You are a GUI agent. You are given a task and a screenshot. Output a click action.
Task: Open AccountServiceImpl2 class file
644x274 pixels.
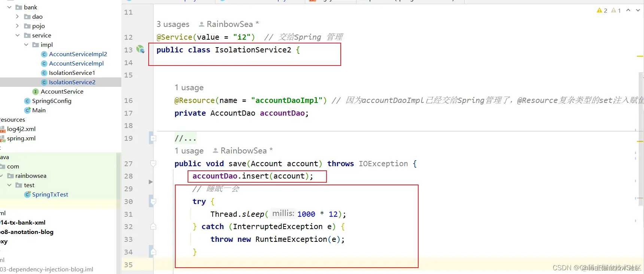tap(78, 54)
